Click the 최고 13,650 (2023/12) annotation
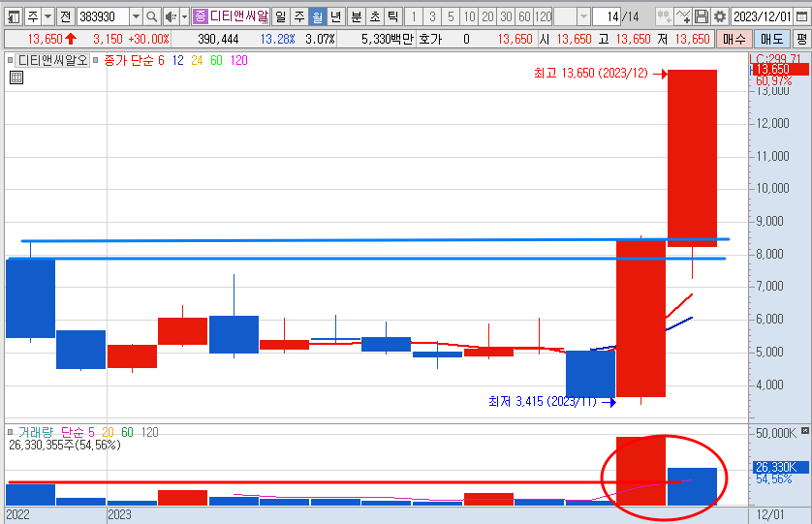812x524 pixels. tap(591, 73)
